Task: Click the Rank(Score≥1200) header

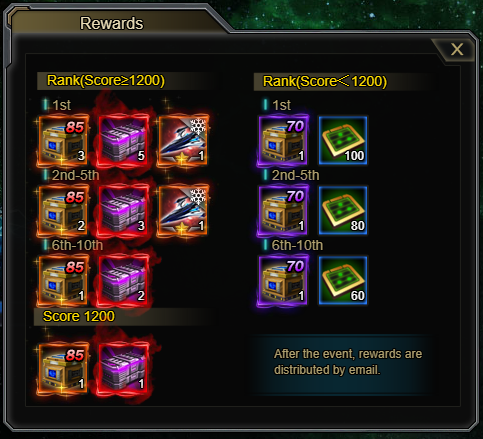Action: click(106, 80)
